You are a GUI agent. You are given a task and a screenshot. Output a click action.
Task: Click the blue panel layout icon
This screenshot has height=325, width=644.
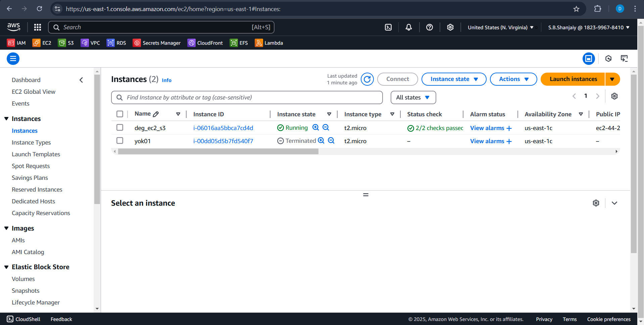pos(589,59)
